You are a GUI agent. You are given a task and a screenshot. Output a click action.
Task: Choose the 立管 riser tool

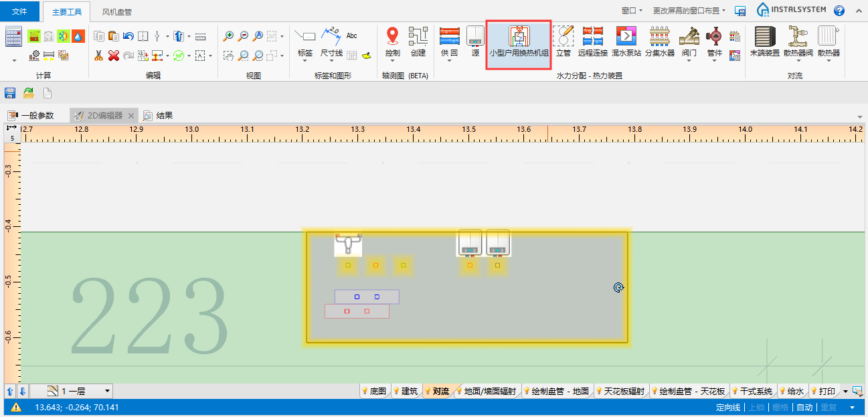(x=563, y=41)
